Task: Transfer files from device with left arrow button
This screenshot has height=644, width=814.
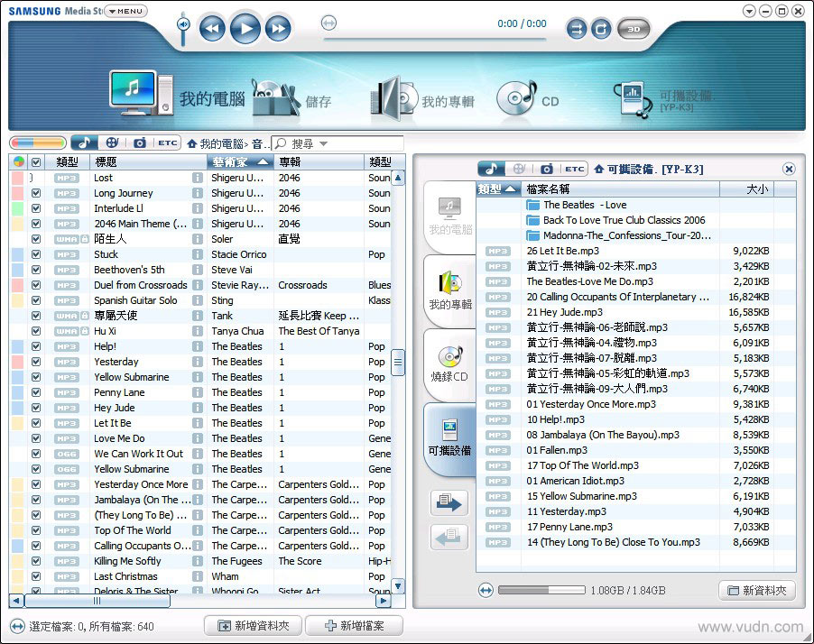Action: click(449, 537)
